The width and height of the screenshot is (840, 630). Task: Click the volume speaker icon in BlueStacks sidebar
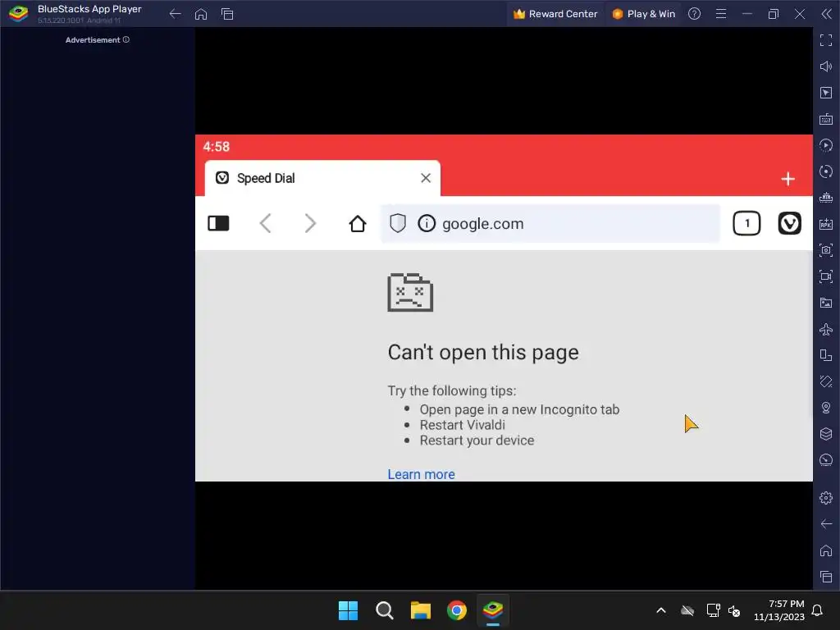pyautogui.click(x=825, y=66)
